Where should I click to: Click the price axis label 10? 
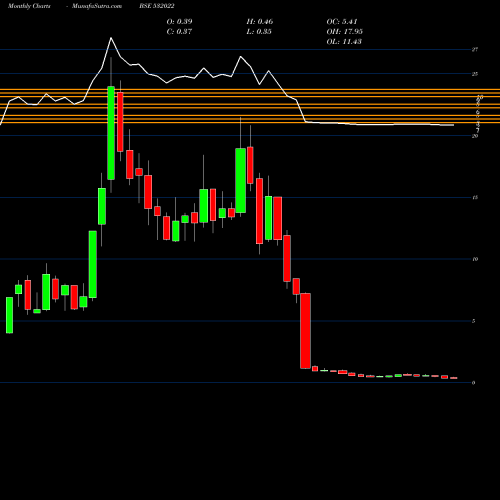(475, 259)
